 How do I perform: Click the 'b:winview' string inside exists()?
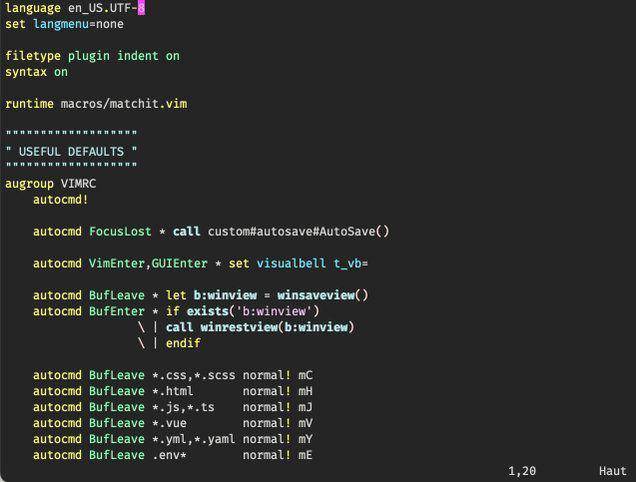(274, 312)
